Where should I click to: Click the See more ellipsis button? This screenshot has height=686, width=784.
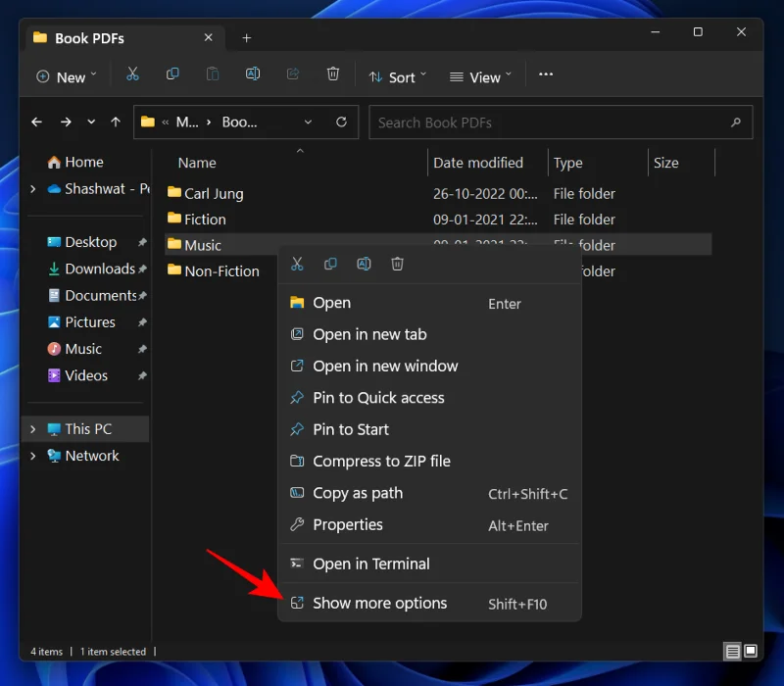[546, 74]
